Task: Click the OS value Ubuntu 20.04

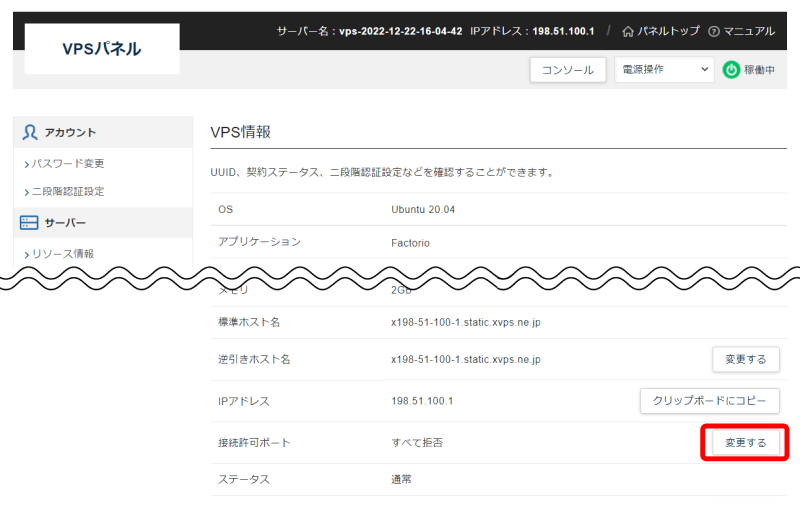Action: 423,210
